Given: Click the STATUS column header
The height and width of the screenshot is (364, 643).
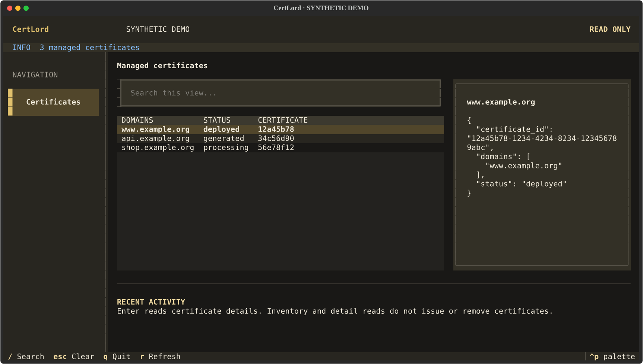Looking at the screenshot, I should pyautogui.click(x=217, y=120).
